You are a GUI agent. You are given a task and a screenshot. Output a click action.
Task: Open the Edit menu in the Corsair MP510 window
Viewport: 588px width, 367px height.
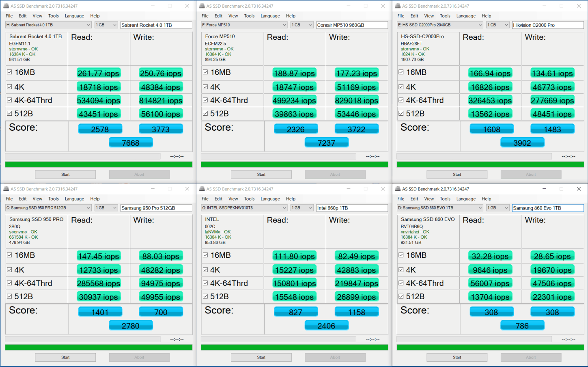219,16
